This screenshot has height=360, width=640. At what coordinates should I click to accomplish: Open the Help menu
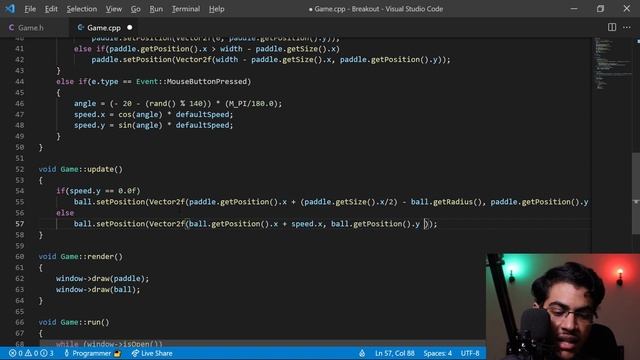(216, 9)
